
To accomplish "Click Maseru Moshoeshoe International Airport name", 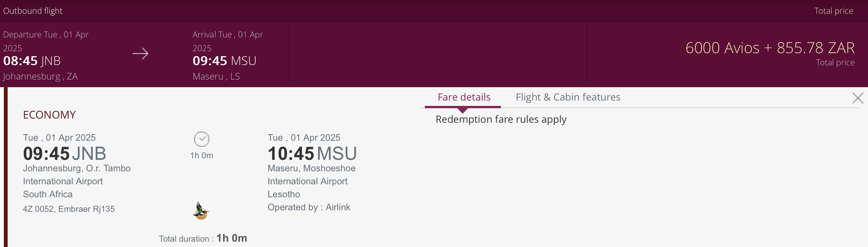I will point(311,175).
